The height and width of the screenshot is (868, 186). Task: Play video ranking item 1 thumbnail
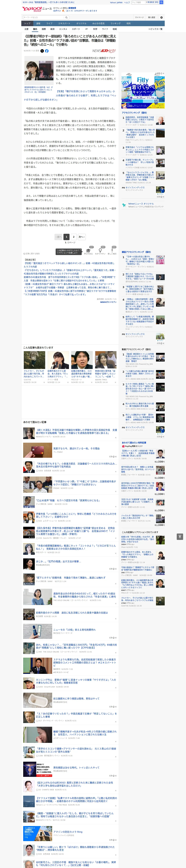(x=160, y=357)
